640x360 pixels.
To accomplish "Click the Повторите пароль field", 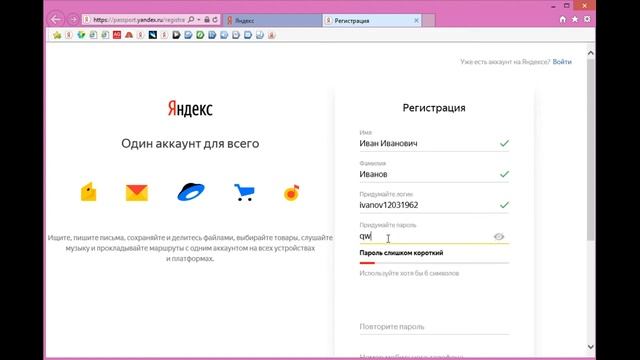I will pyautogui.click(x=434, y=327).
